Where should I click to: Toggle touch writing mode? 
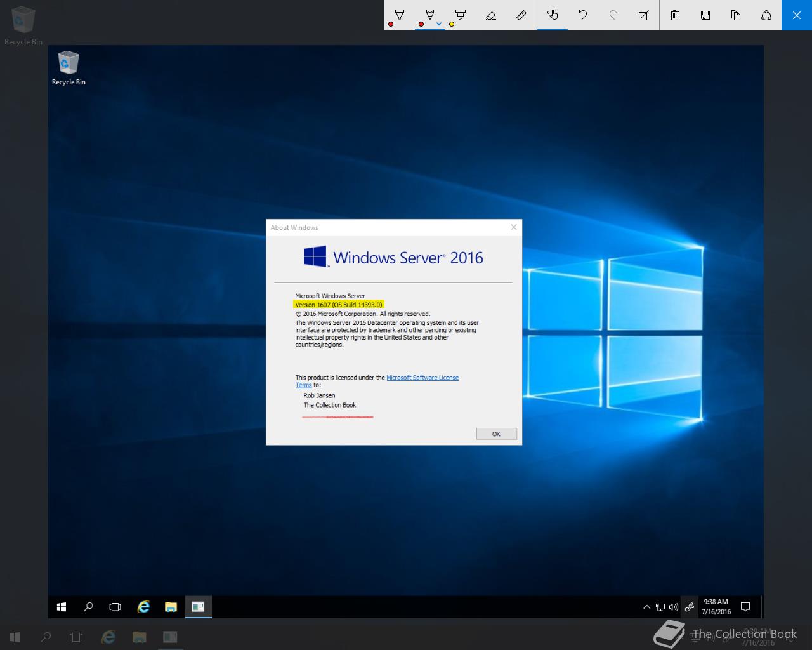click(x=553, y=15)
